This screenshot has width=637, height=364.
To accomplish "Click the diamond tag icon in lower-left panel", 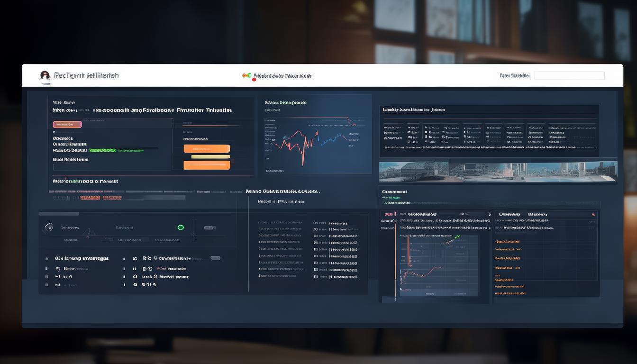I will [48, 227].
